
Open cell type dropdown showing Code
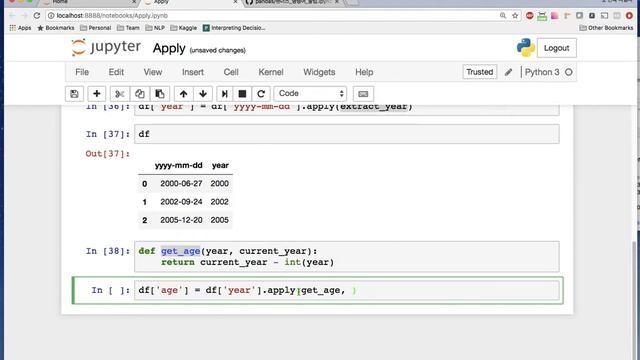(x=310, y=93)
